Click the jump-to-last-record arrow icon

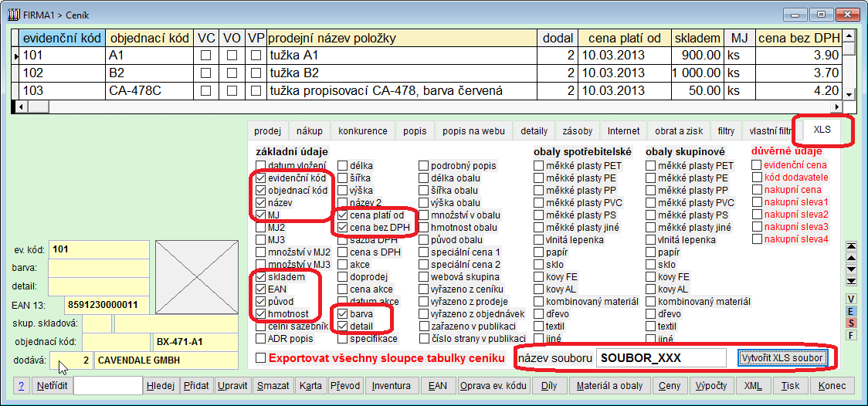[851, 280]
